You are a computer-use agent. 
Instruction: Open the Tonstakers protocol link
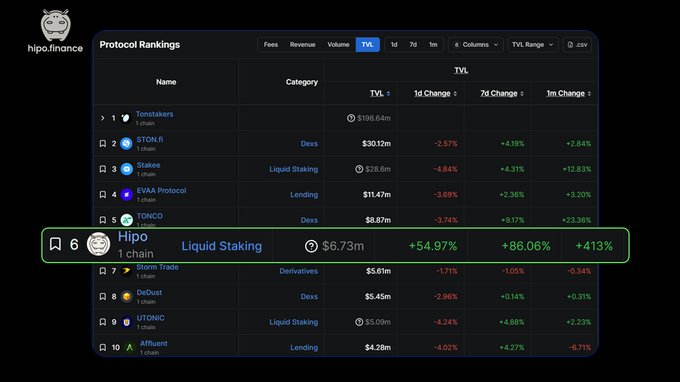[154, 114]
